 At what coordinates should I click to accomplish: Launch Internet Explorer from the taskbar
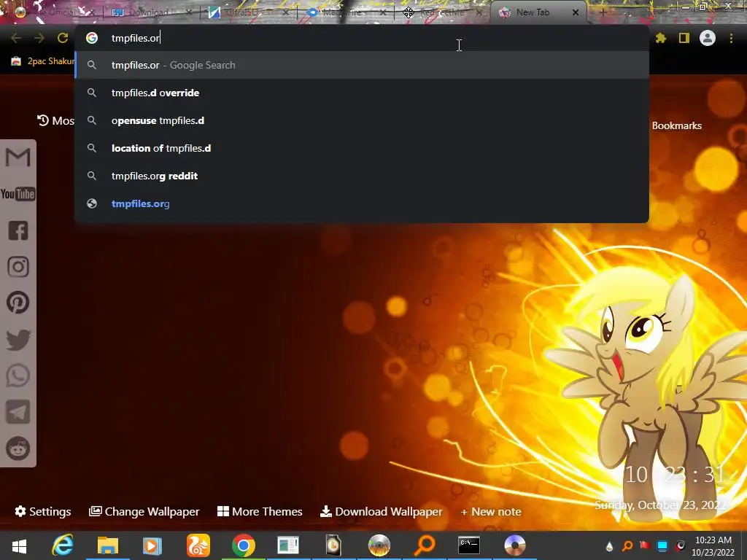pos(63,545)
